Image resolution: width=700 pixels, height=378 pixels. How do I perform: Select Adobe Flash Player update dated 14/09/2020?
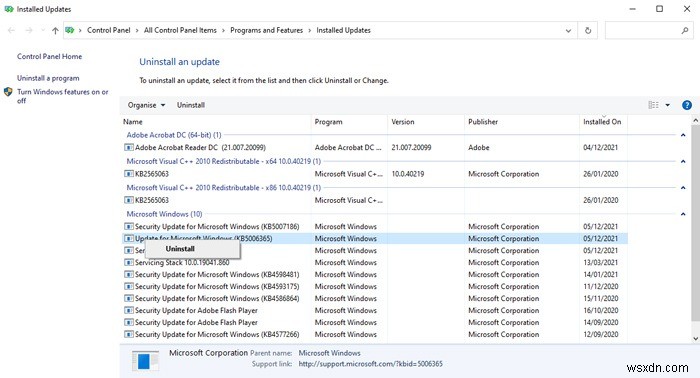374,322
